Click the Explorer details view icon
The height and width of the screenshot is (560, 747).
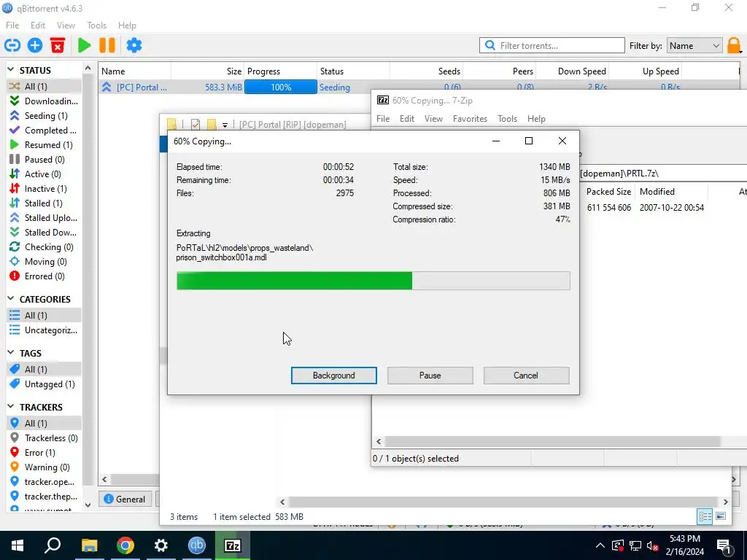tap(705, 516)
